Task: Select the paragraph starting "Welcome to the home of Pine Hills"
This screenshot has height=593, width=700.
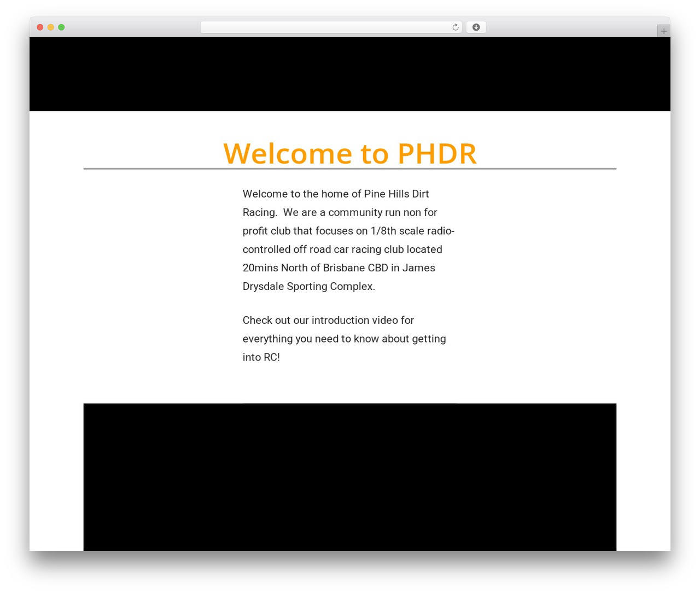Action: coord(349,240)
